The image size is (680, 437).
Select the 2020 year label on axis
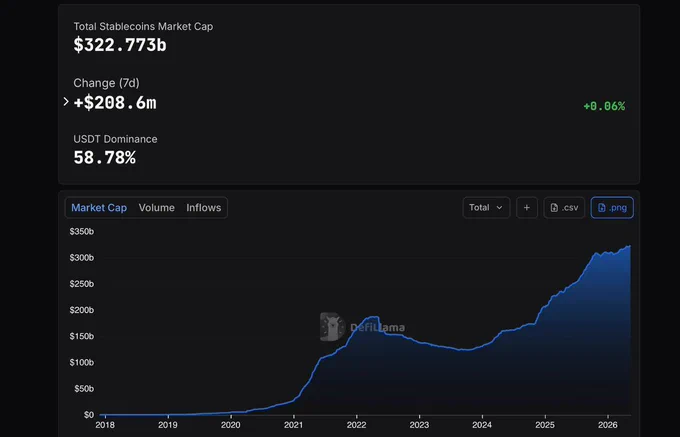tap(231, 425)
